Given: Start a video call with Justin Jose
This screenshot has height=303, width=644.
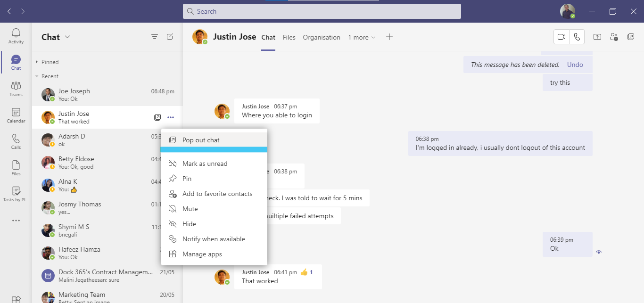Looking at the screenshot, I should click(561, 36).
